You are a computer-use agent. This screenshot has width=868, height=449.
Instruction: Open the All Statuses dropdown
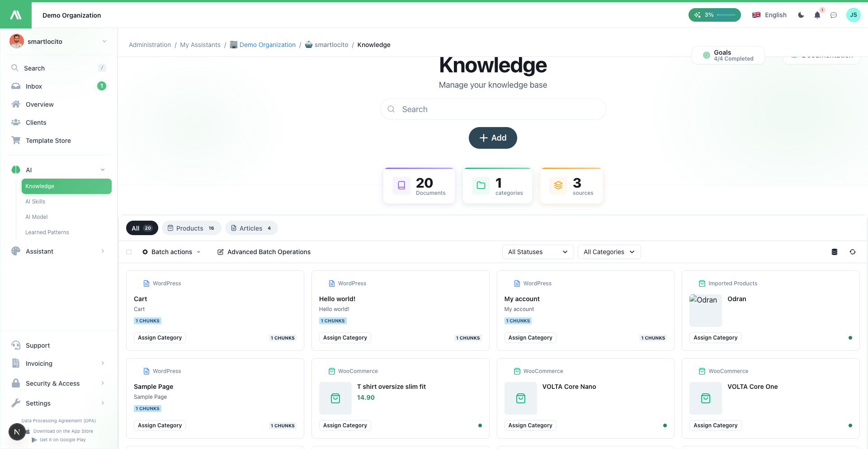click(x=538, y=252)
